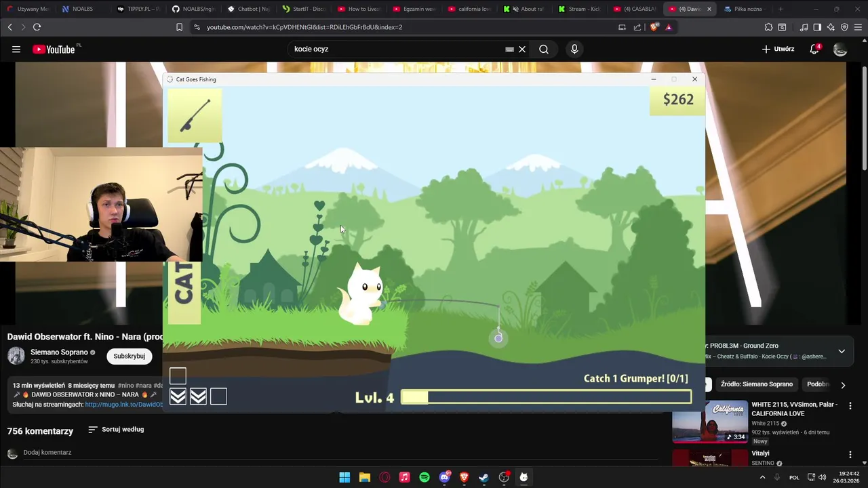Viewport: 868px width, 488px height.
Task: Open the browser extensions puzzle icon
Action: coord(768,27)
